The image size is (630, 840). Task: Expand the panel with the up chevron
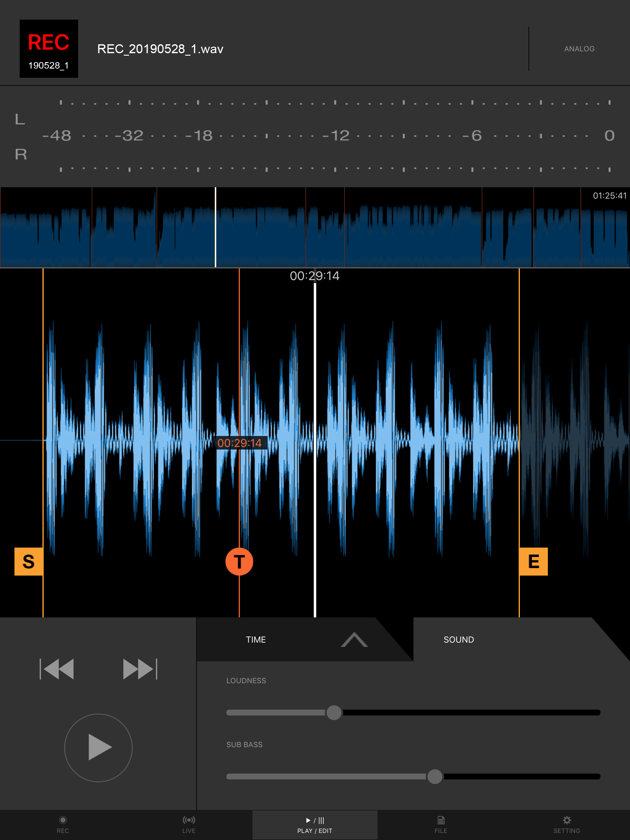click(354, 640)
